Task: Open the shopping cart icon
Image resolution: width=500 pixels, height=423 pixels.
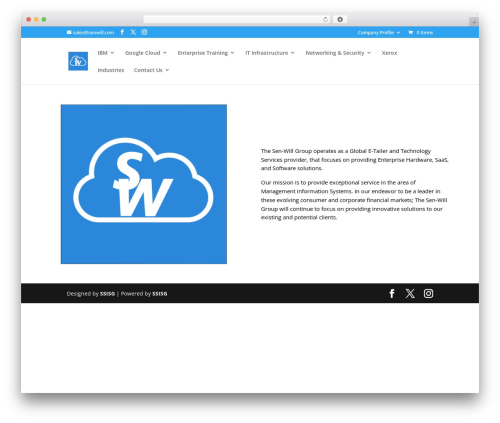Action: point(410,32)
